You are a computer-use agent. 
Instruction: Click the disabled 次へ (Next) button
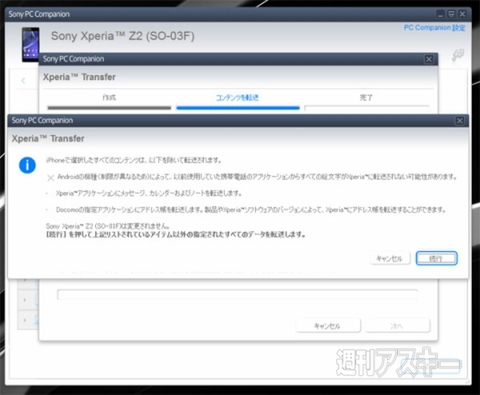click(x=397, y=326)
